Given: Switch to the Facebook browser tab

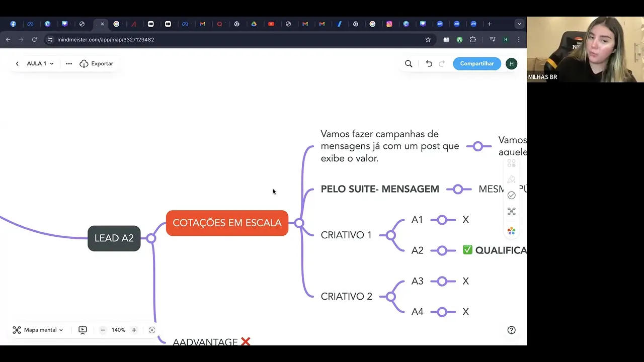Looking at the screenshot, I should 13,24.
